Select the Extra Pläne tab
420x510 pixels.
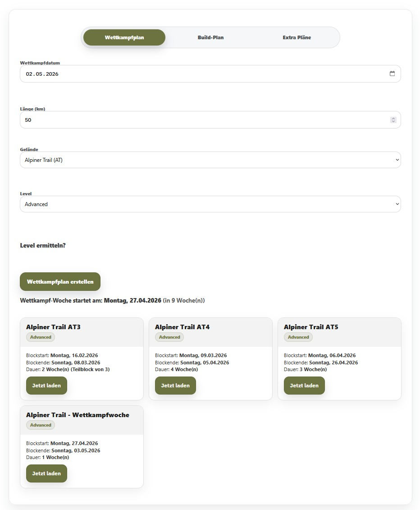point(297,37)
